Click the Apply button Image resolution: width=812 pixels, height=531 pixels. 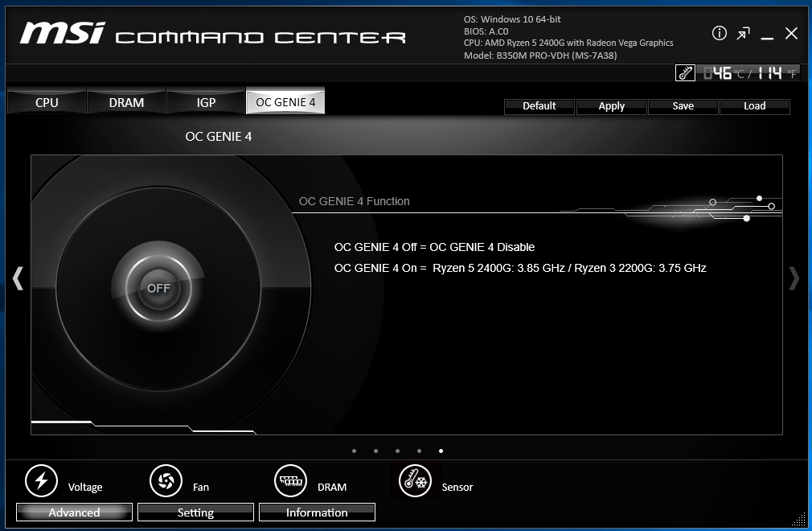(612, 106)
